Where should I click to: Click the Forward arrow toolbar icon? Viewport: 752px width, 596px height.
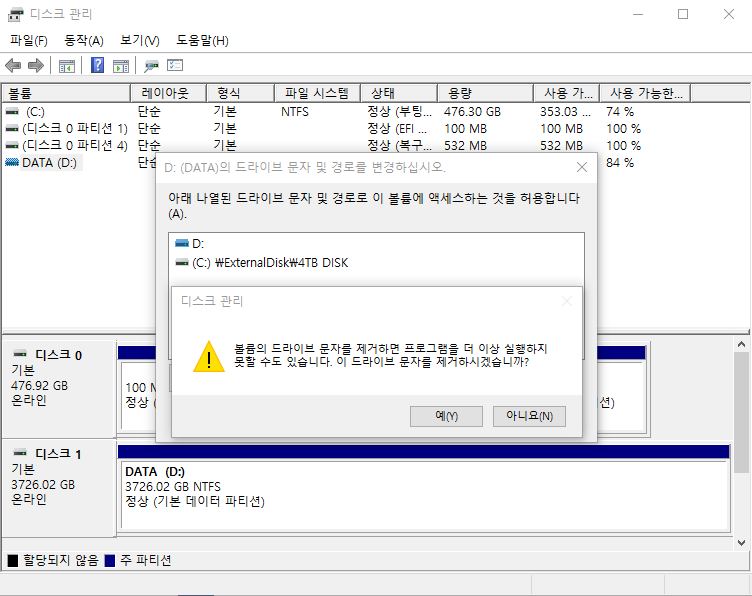click(36, 65)
